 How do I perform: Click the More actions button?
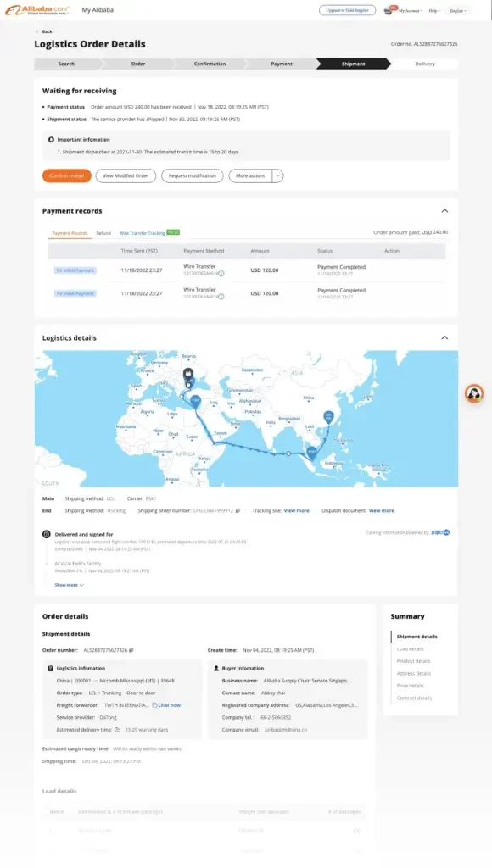250,175
